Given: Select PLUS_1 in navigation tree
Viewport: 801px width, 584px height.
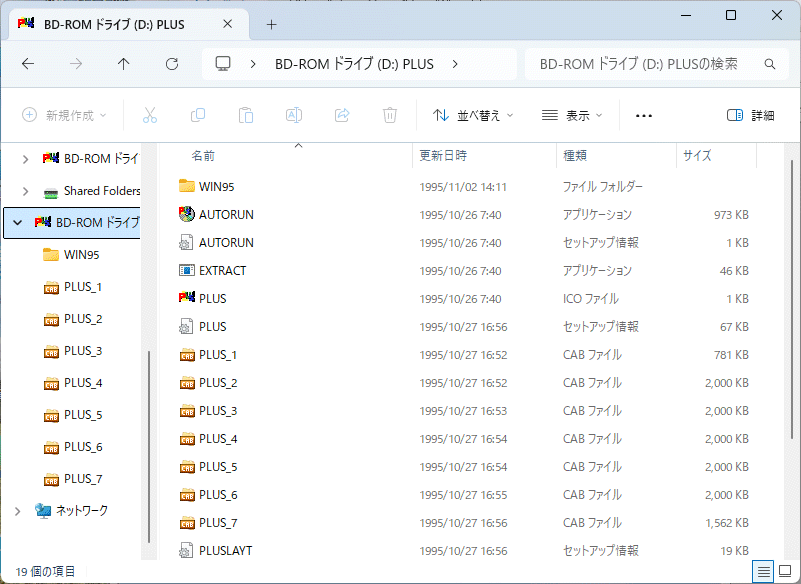Looking at the screenshot, I should [83, 287].
